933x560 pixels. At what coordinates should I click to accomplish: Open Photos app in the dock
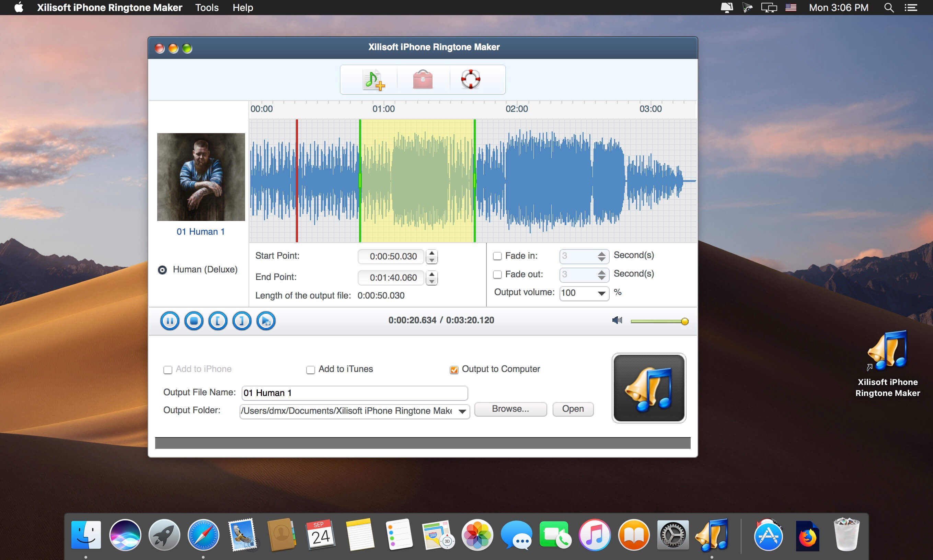pos(477,535)
